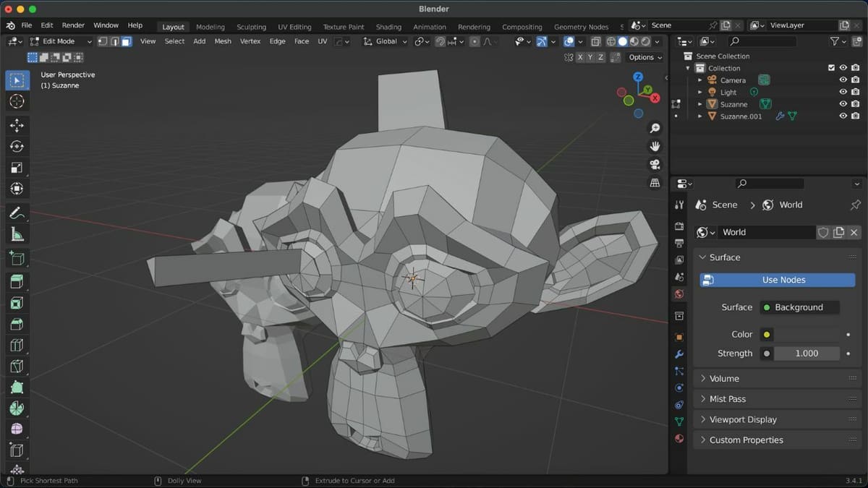868x488 pixels.
Task: Open the Object properties orange square tab
Action: click(x=678, y=337)
